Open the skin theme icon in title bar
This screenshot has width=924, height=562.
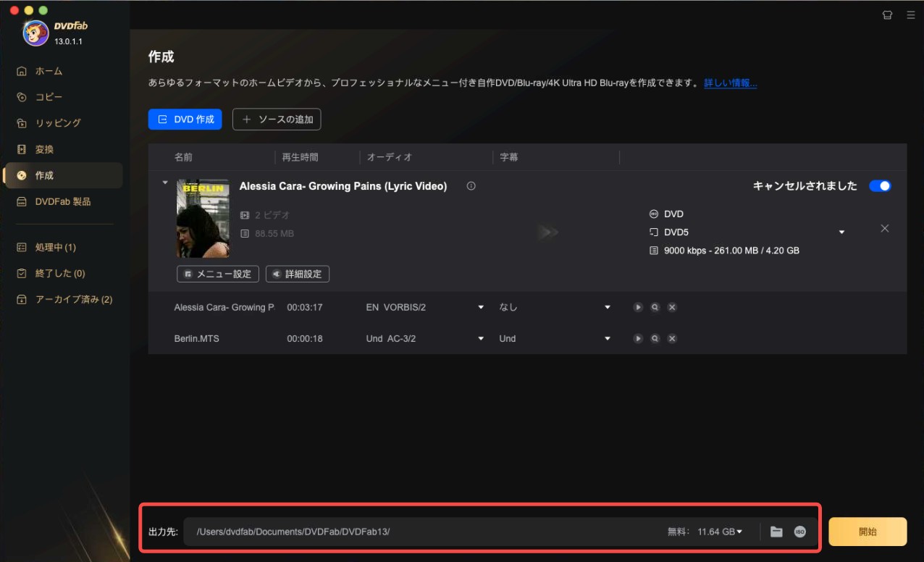pyautogui.click(x=887, y=14)
